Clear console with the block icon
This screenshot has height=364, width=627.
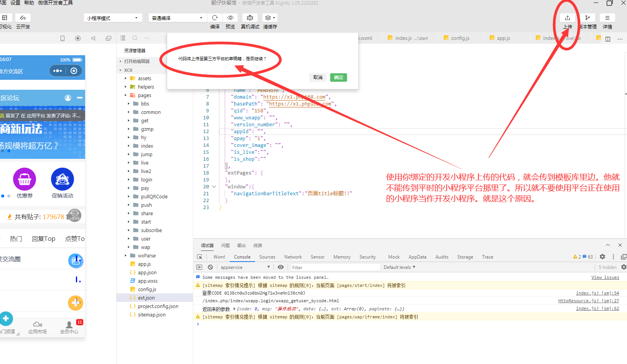coord(210,267)
